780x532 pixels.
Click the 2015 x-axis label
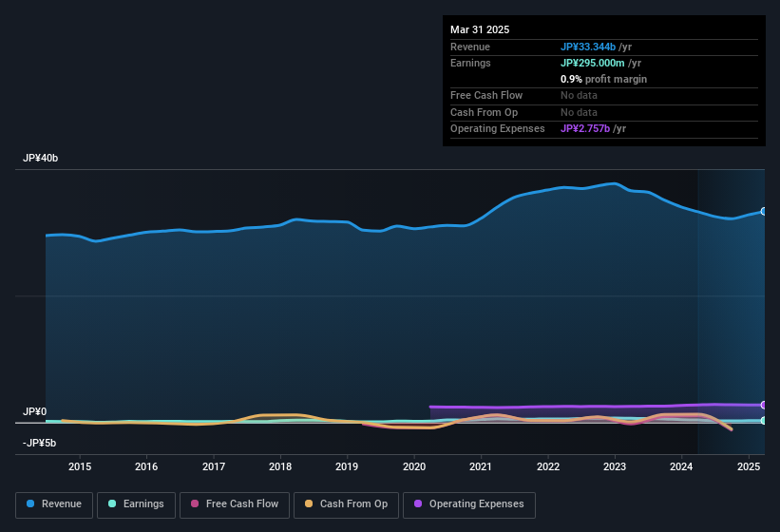click(80, 466)
